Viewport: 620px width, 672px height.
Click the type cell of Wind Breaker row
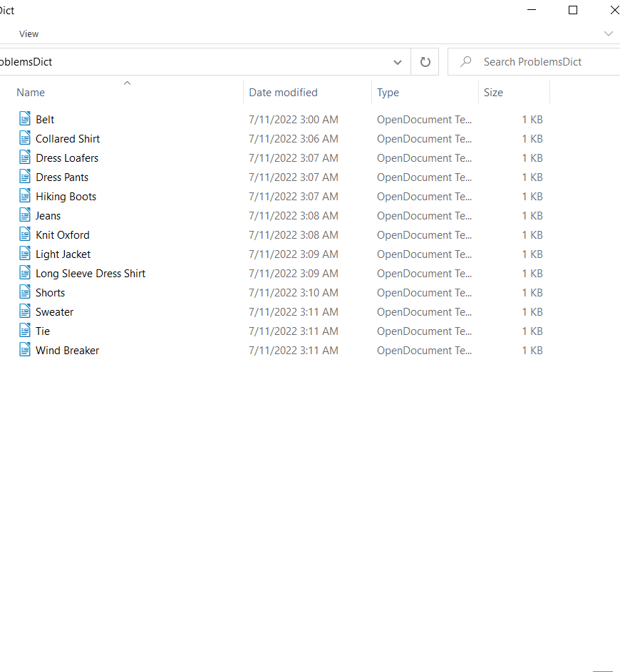[x=424, y=351]
